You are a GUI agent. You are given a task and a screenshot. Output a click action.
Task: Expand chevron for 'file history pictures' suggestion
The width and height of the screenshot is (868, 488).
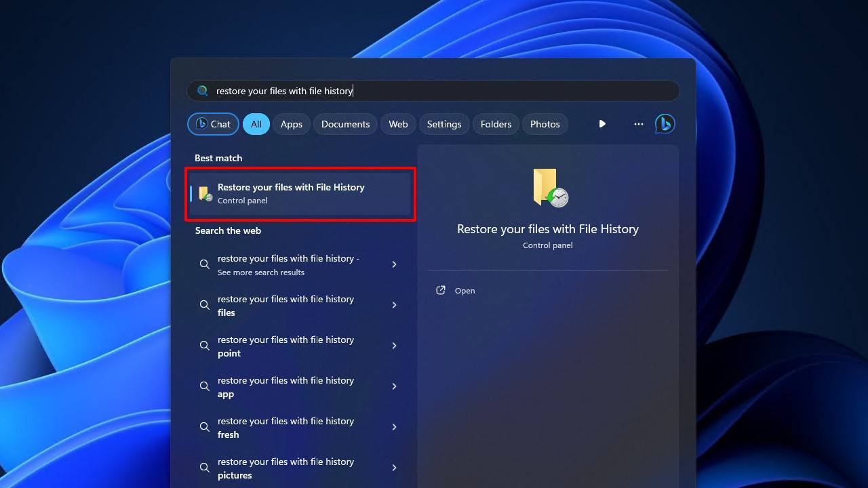click(x=394, y=468)
